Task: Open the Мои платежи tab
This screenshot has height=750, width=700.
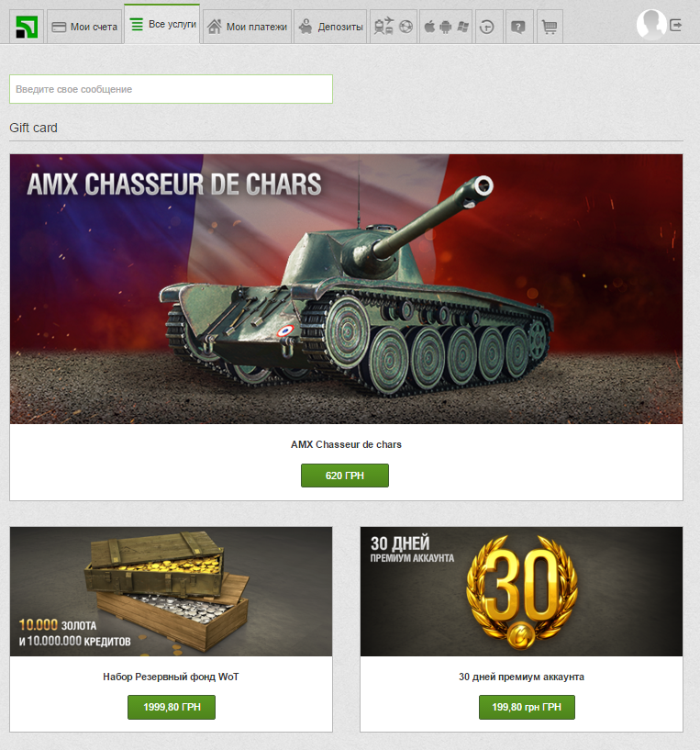Action: coord(247,27)
